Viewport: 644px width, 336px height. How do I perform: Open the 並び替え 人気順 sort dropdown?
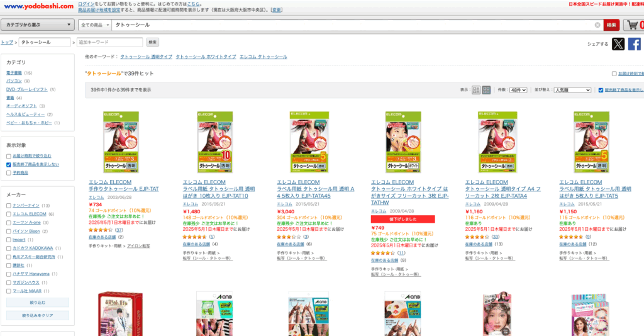(x=572, y=90)
